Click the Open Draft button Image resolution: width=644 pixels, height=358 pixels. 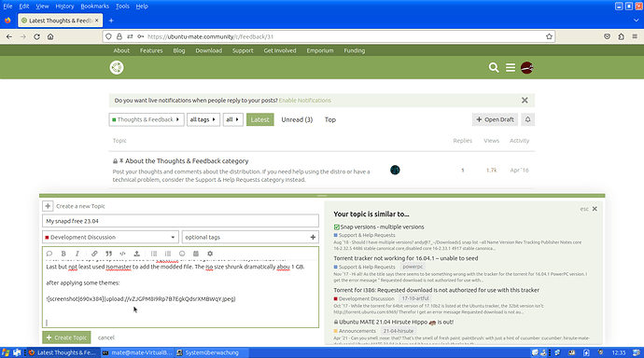click(495, 119)
